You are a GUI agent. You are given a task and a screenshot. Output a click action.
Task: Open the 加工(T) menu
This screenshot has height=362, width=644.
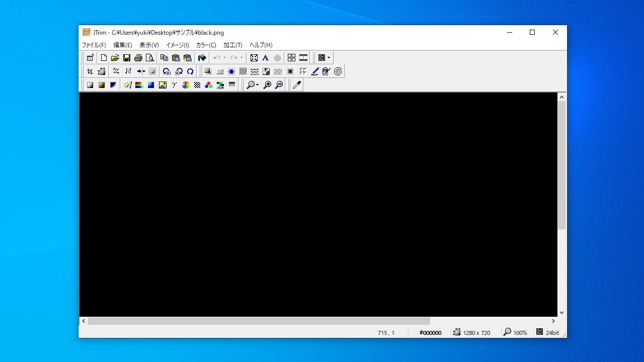coord(233,45)
